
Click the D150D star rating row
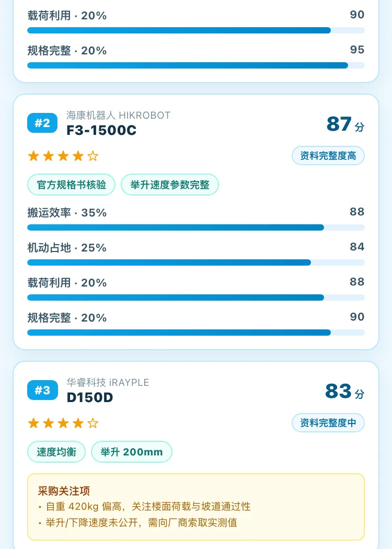click(63, 423)
